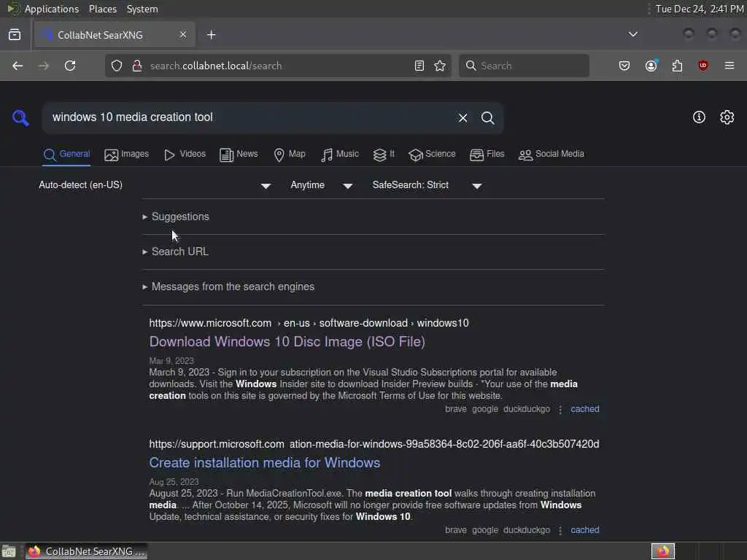Close the CollabNet SearXNG tab
The height and width of the screenshot is (560, 747).
point(183,34)
